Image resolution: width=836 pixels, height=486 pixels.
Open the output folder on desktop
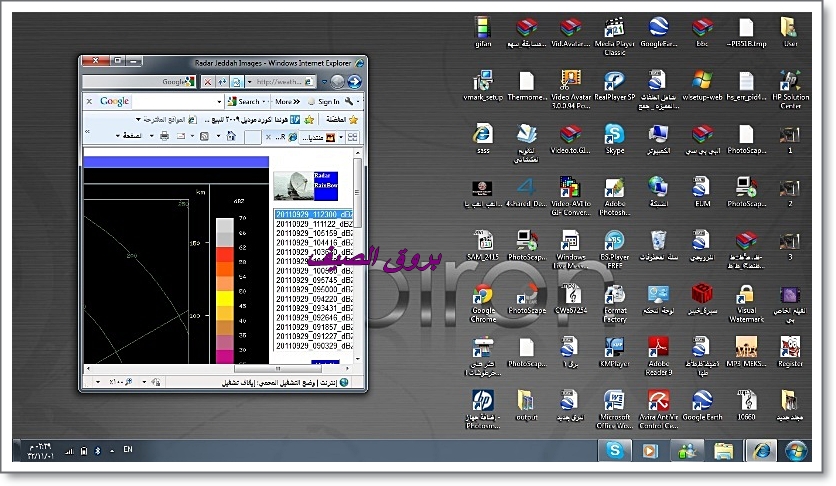coord(526,406)
